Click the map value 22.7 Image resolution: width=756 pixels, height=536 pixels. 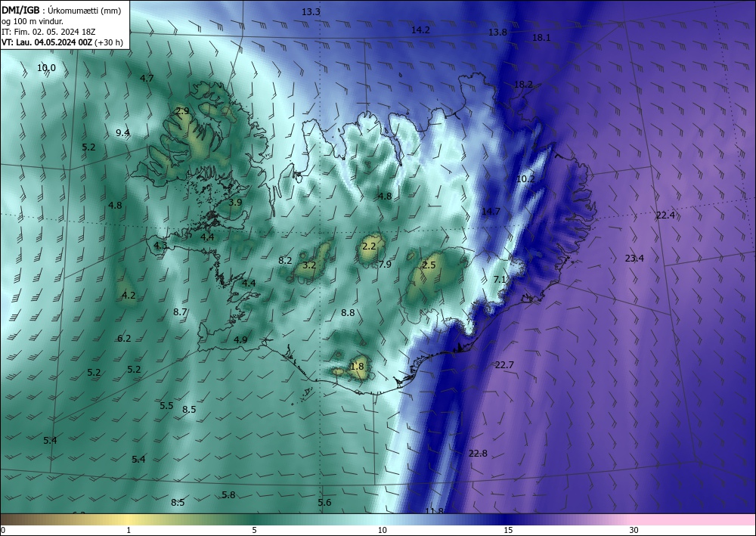click(504, 365)
